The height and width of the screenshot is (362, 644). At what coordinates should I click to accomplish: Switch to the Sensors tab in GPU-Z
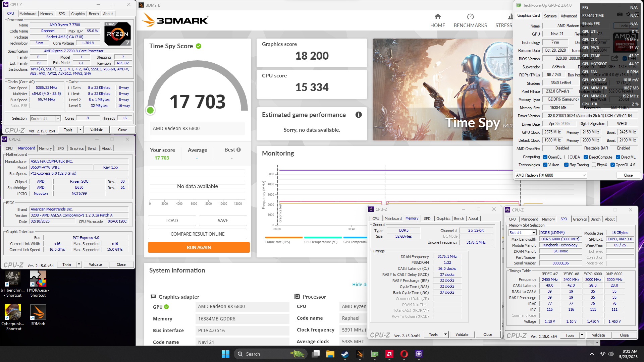coord(550,16)
